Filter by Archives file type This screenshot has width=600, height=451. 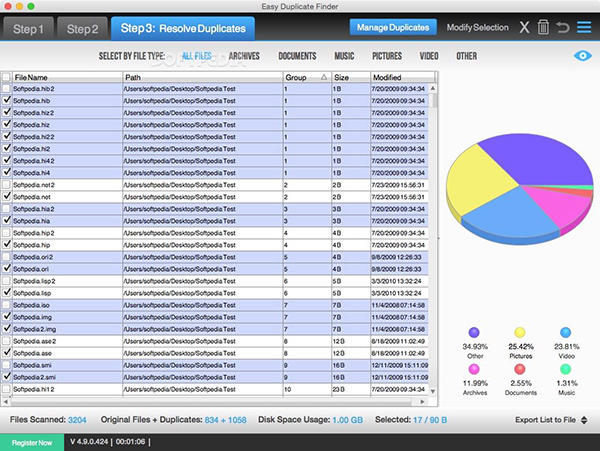tap(244, 56)
